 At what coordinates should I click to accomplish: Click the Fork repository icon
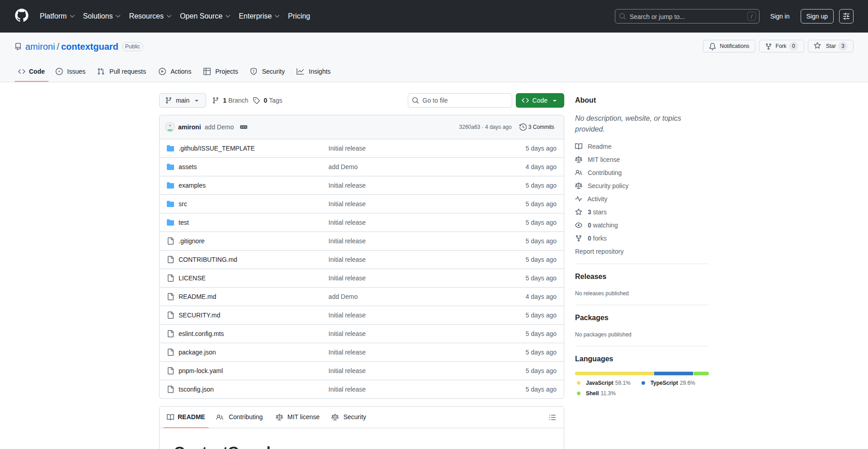[x=769, y=46]
